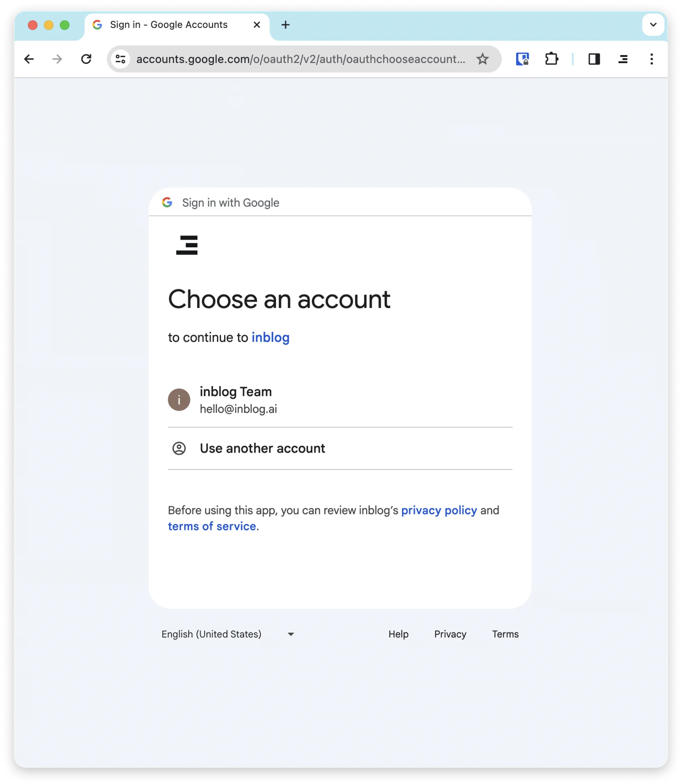
Task: Click the site information icon in address bar
Action: tap(120, 59)
